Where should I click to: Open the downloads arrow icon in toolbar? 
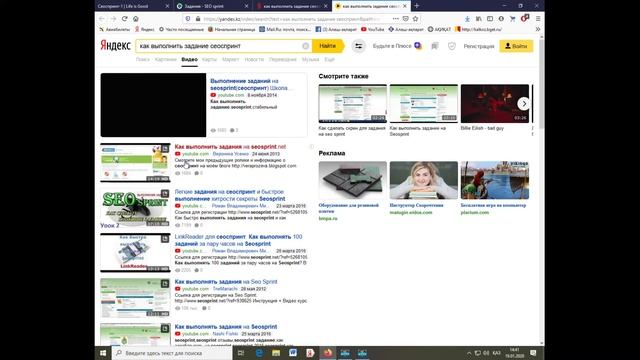click(467, 19)
